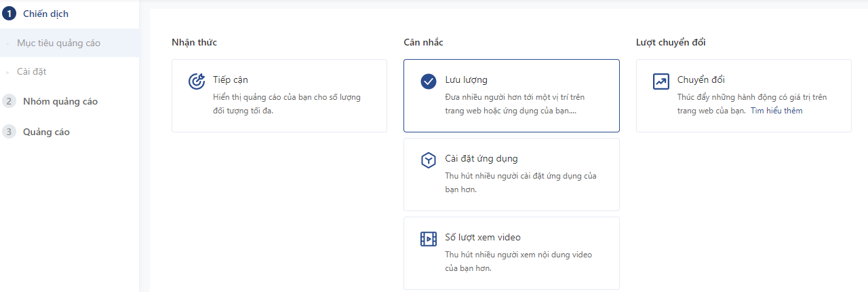Select the Tiếp cận objective title
This screenshot has width=868, height=292.
click(x=230, y=79)
